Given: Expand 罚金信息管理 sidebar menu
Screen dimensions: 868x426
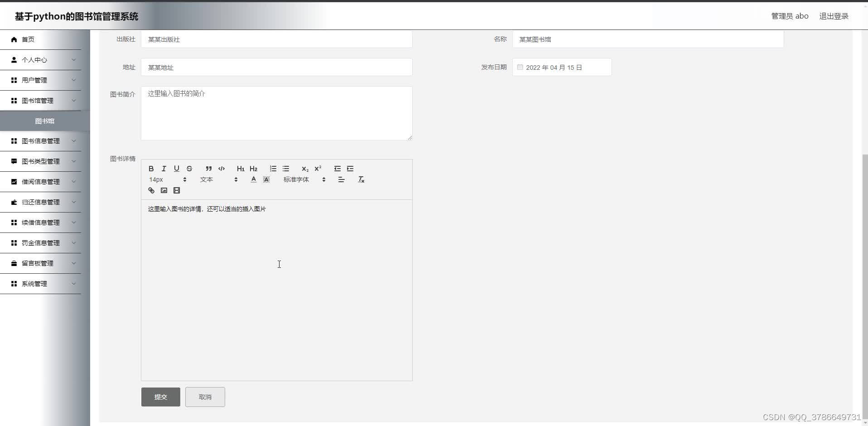Looking at the screenshot, I should pyautogui.click(x=41, y=243).
